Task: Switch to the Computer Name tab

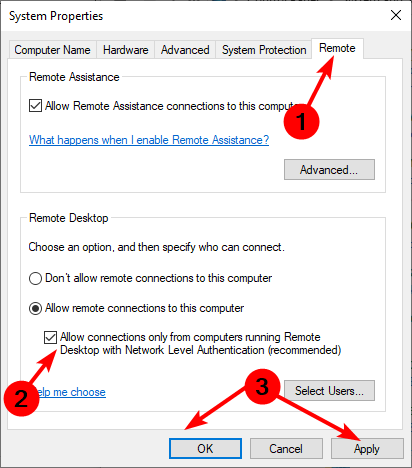Action: 52,50
